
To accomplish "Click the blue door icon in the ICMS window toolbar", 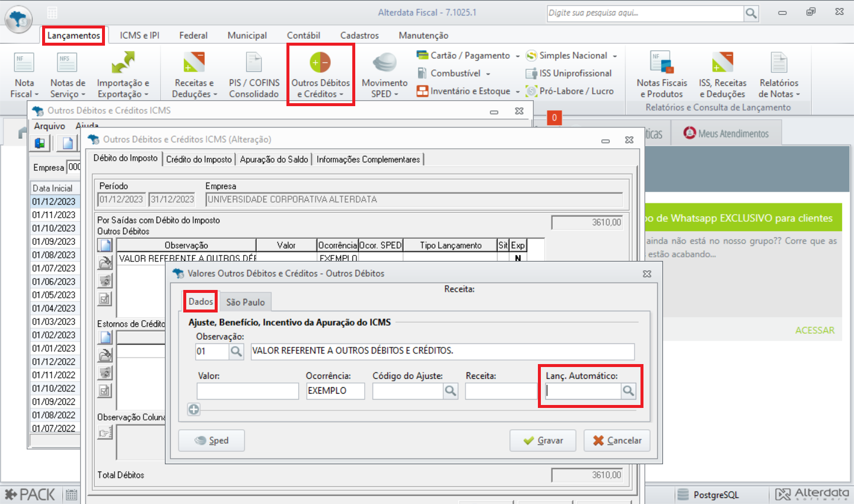I will coord(40,143).
